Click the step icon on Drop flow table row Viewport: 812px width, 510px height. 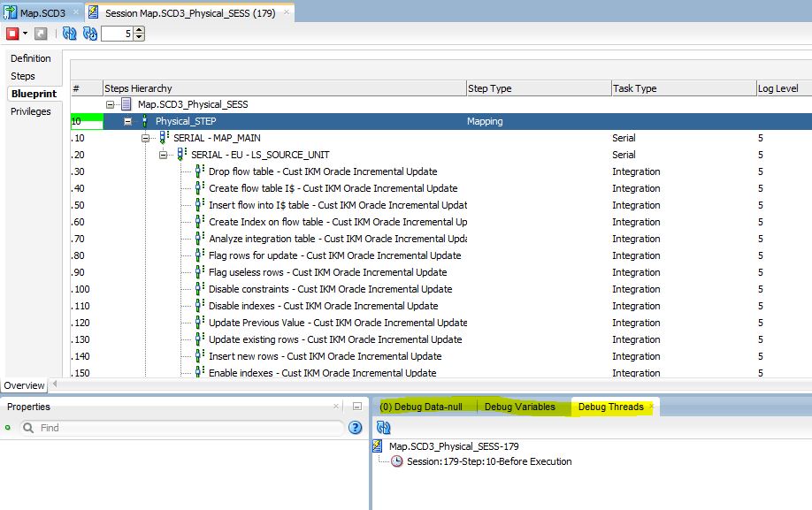coord(196,171)
